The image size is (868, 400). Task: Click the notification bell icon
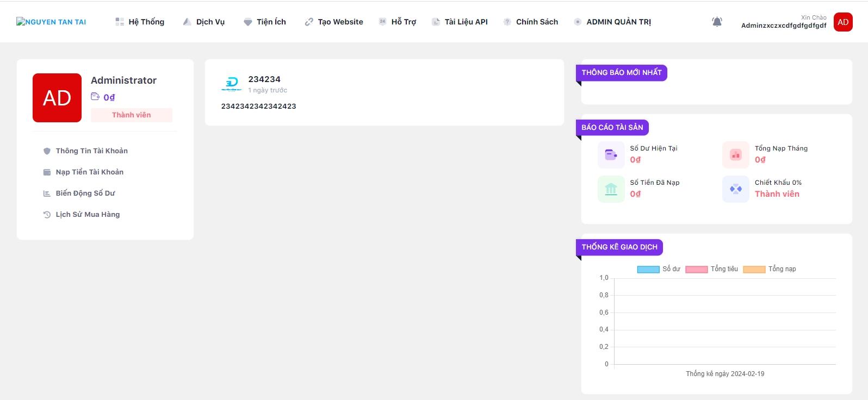click(717, 22)
